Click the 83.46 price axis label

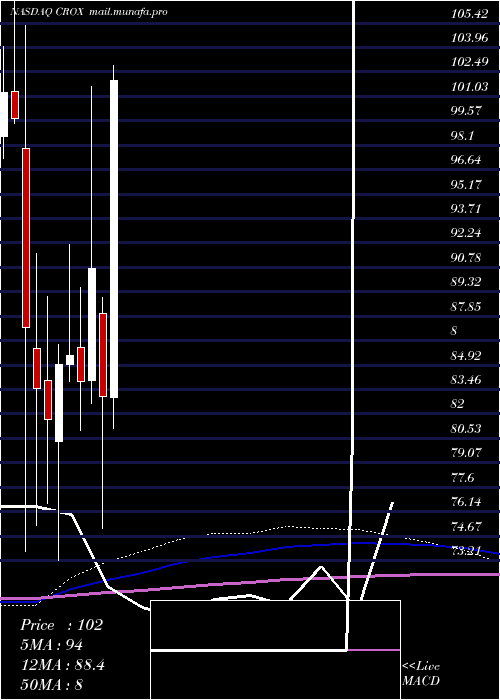(467, 379)
